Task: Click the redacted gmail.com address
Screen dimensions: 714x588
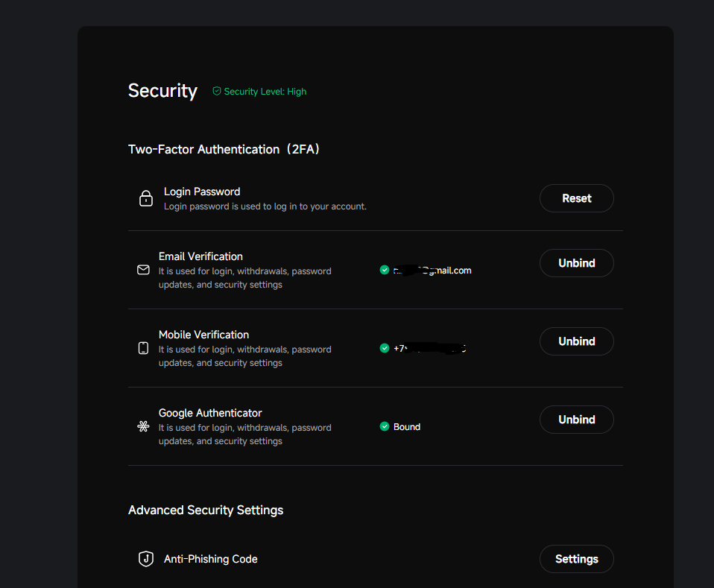Action: [x=432, y=270]
